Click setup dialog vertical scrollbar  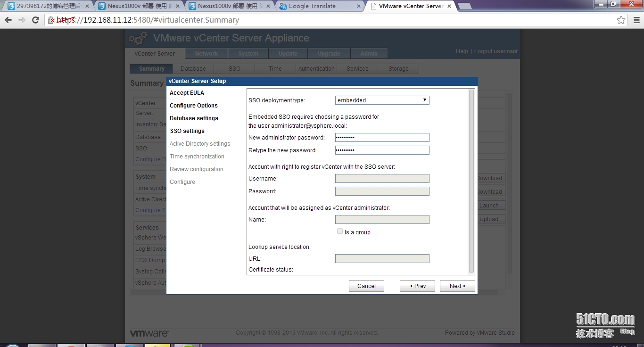tap(471, 181)
